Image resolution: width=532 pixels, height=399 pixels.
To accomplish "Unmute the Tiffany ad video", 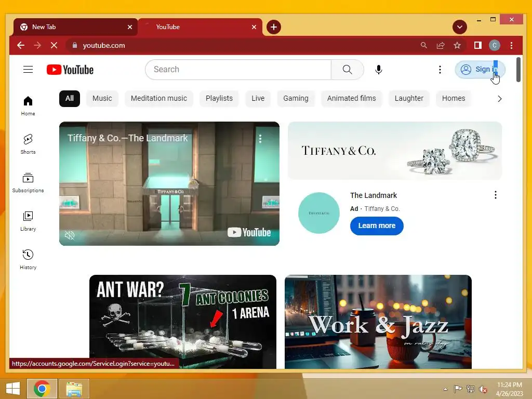I will click(x=70, y=235).
